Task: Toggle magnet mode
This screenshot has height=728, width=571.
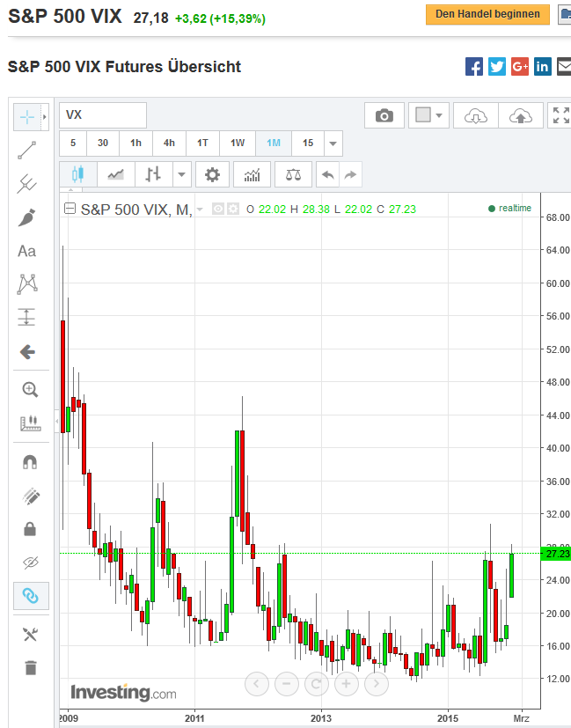Action: click(x=30, y=462)
